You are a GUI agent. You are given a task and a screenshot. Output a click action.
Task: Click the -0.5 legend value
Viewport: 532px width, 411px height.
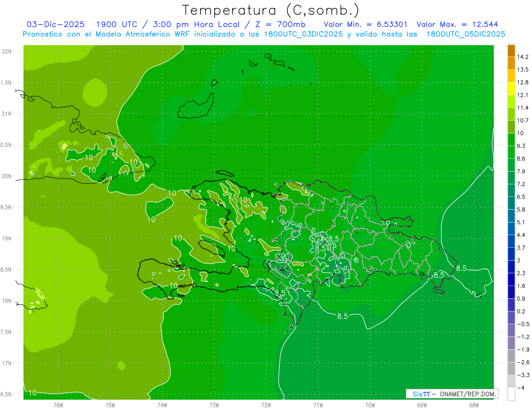pos(523,324)
